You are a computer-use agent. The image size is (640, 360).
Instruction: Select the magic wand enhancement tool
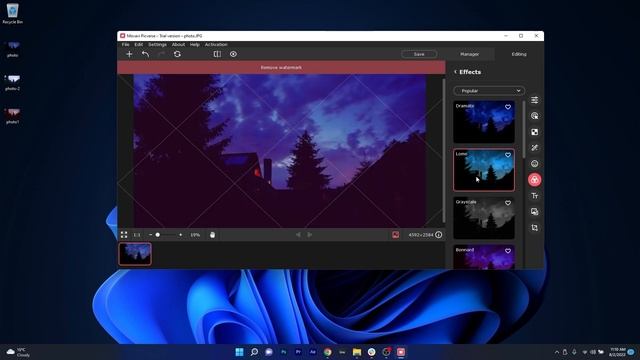click(534, 148)
